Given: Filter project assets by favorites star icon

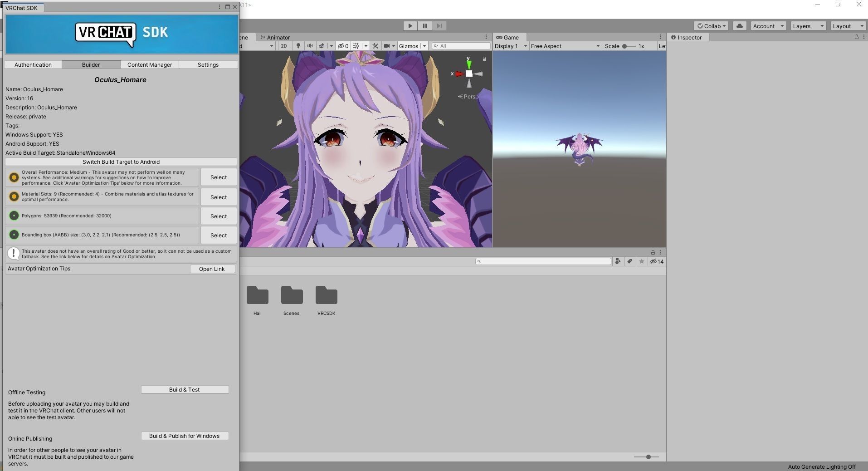Looking at the screenshot, I should coord(641,261).
